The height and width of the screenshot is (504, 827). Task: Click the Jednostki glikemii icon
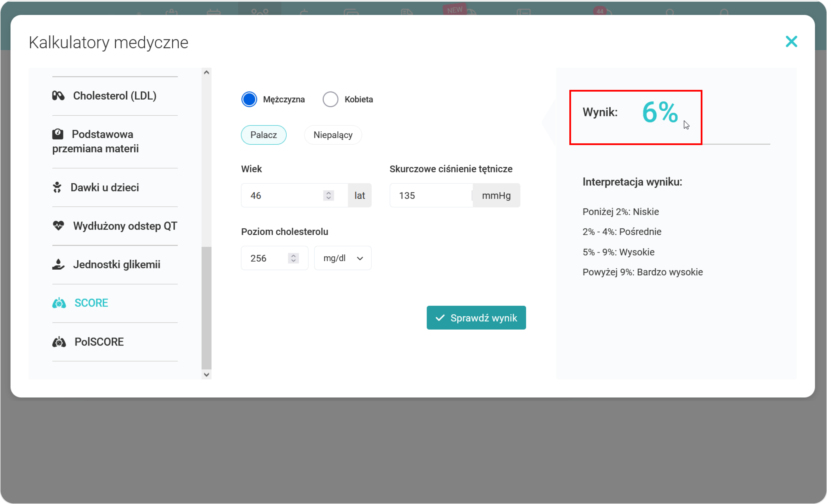pos(58,264)
